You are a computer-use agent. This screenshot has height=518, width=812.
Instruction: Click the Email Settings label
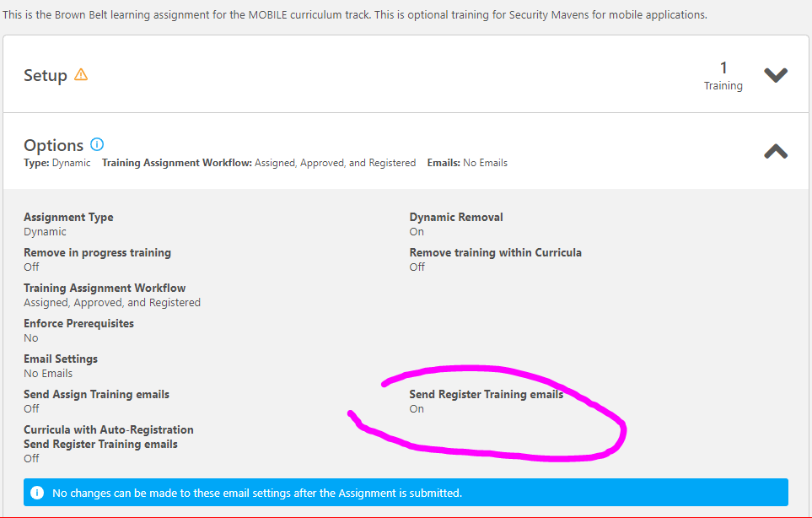pyautogui.click(x=60, y=358)
